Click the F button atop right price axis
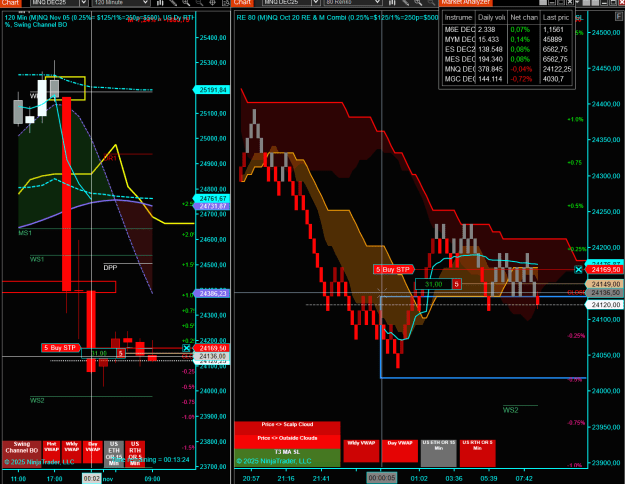Screen dimensions: 625x484 tap(619, 17)
